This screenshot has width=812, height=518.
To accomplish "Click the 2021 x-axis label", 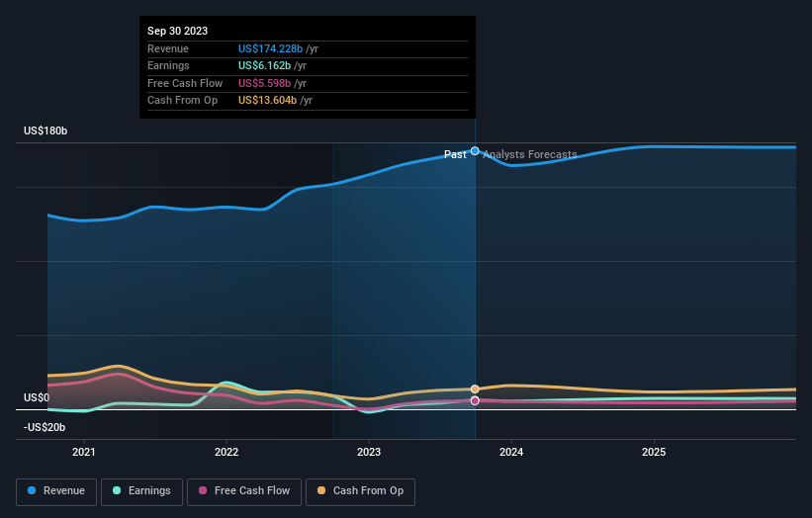I will tap(84, 453).
